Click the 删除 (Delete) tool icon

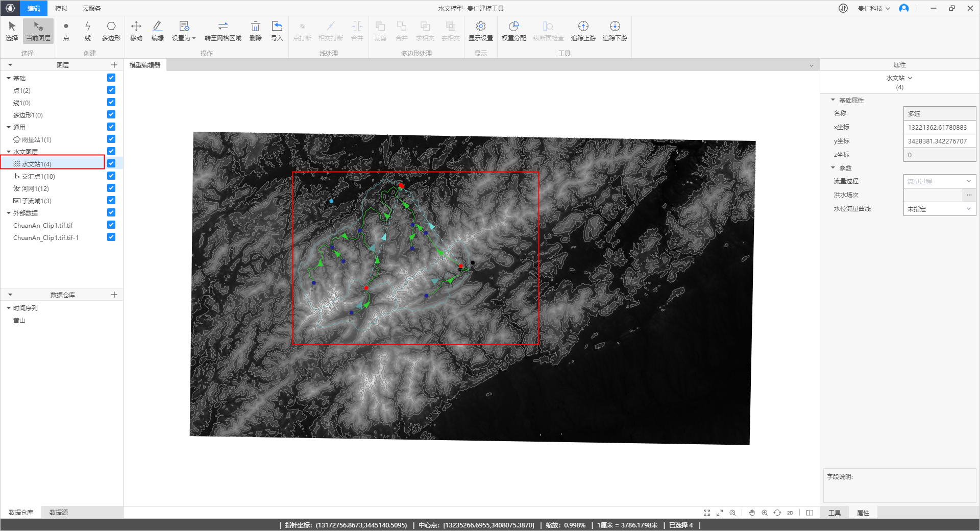click(x=255, y=31)
